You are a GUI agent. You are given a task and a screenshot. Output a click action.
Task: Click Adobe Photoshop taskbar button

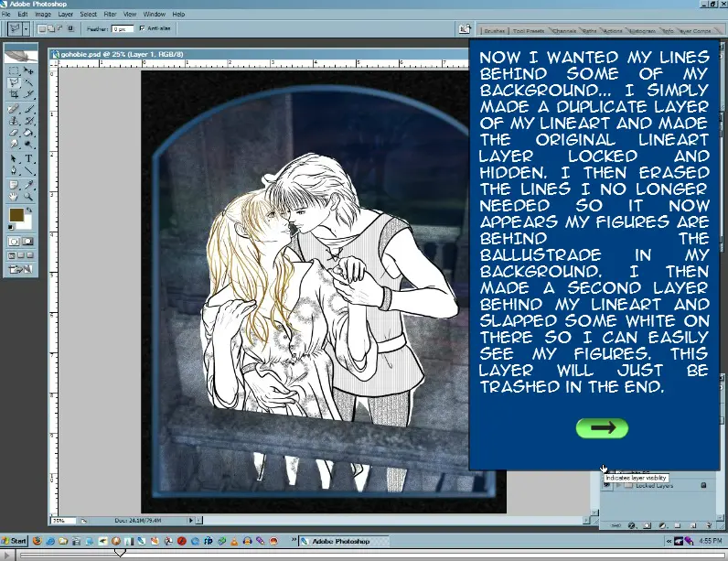click(x=343, y=542)
